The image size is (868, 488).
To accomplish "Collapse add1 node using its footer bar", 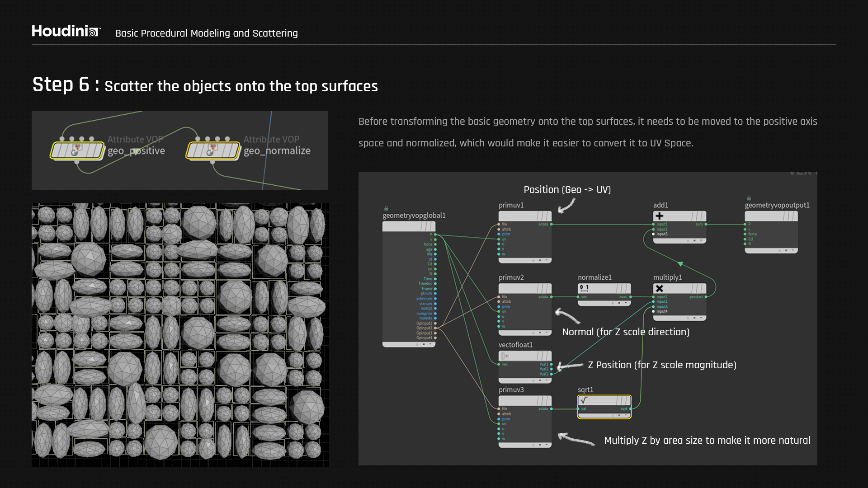I will [679, 240].
